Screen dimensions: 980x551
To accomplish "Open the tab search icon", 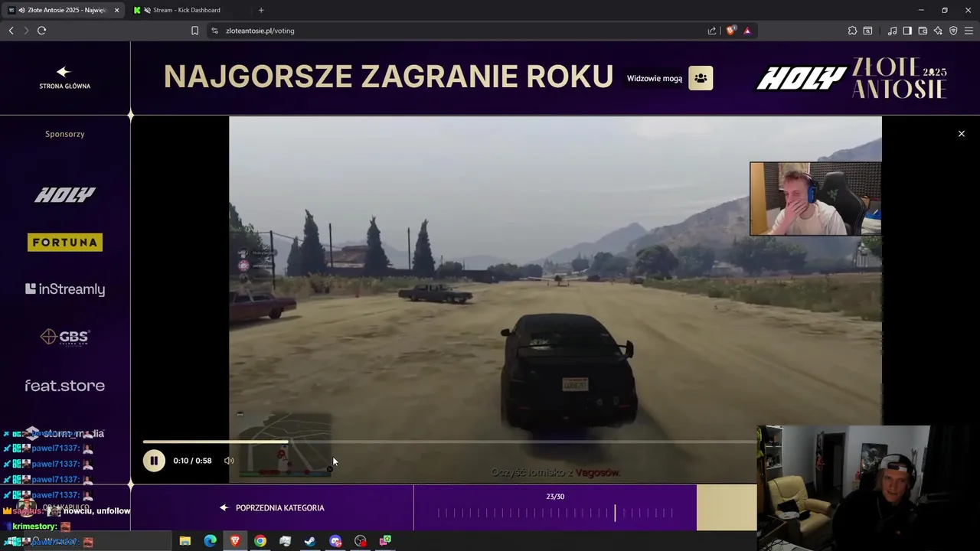I will point(867,31).
